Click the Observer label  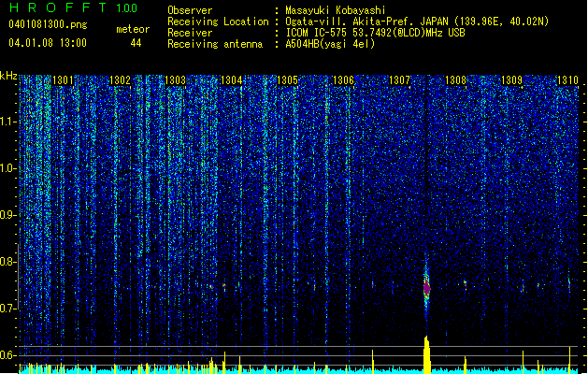tap(190, 10)
